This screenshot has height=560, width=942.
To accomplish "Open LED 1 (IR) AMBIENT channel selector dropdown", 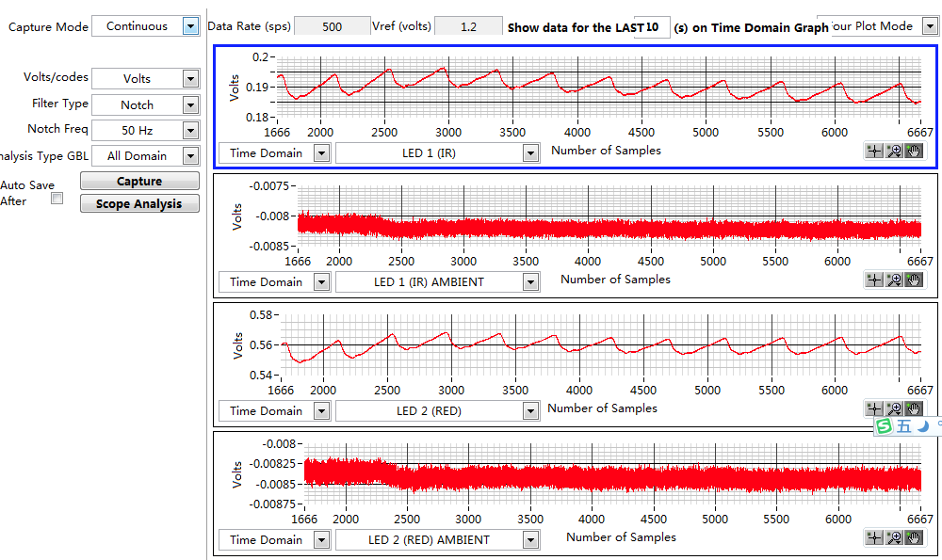I will pos(530,282).
